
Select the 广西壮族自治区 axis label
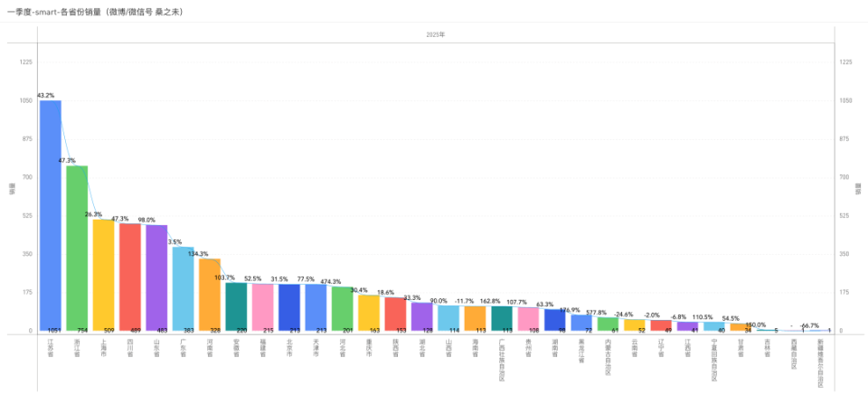[502, 361]
